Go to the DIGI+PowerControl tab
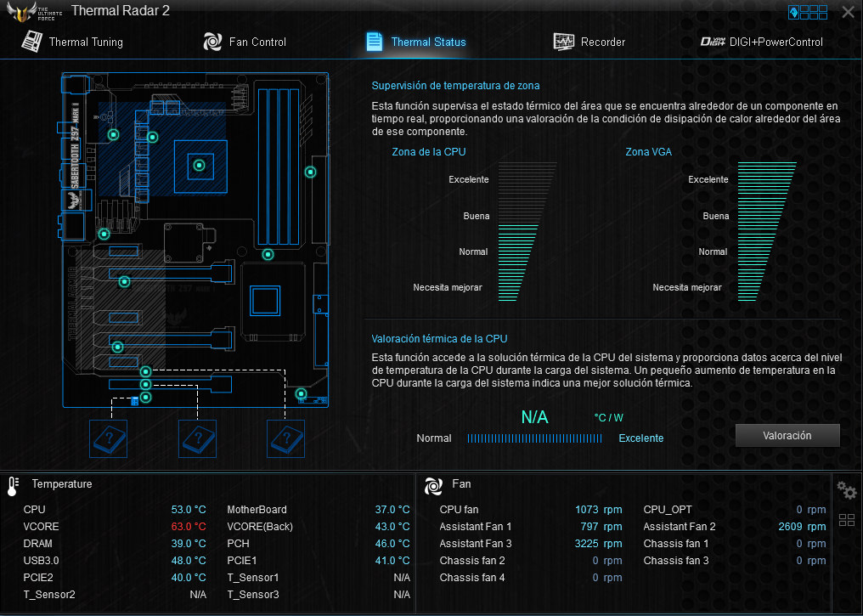Screen dimensions: 863x616 click(761, 42)
